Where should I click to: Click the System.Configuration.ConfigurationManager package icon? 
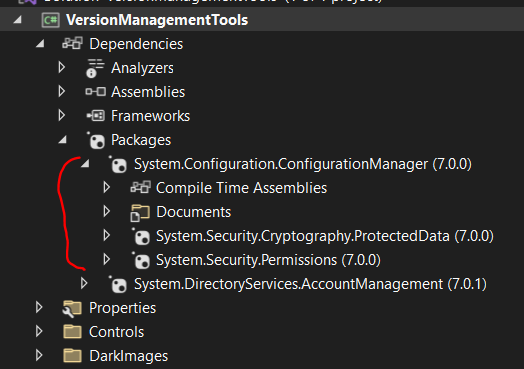pyautogui.click(x=118, y=164)
